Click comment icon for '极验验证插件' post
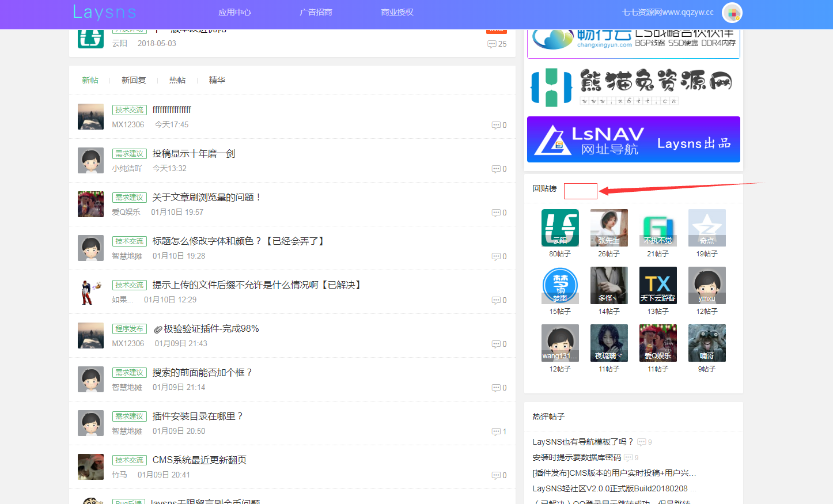The width and height of the screenshot is (833, 504). pyautogui.click(x=496, y=344)
